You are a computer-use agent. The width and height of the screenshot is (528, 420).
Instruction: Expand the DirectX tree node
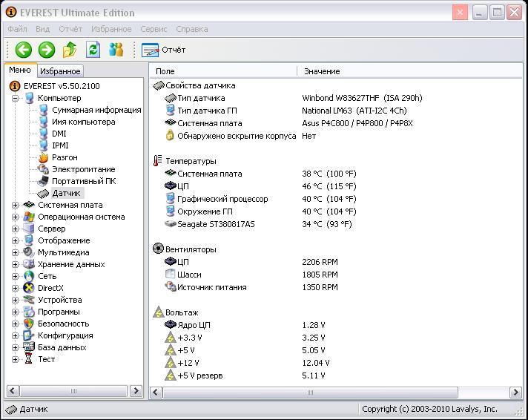coord(15,288)
